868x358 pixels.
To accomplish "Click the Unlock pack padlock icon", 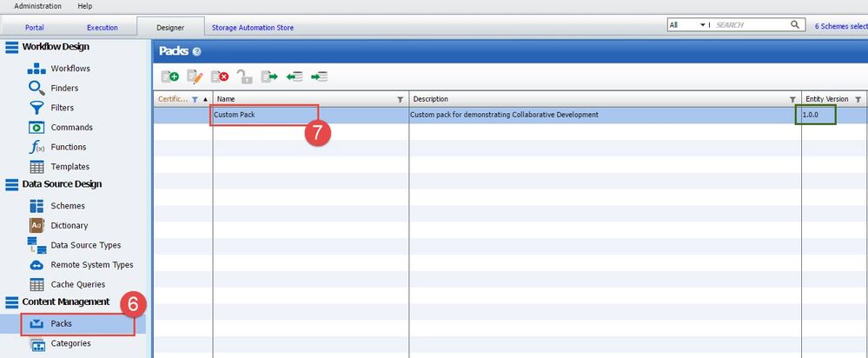I will [x=245, y=76].
